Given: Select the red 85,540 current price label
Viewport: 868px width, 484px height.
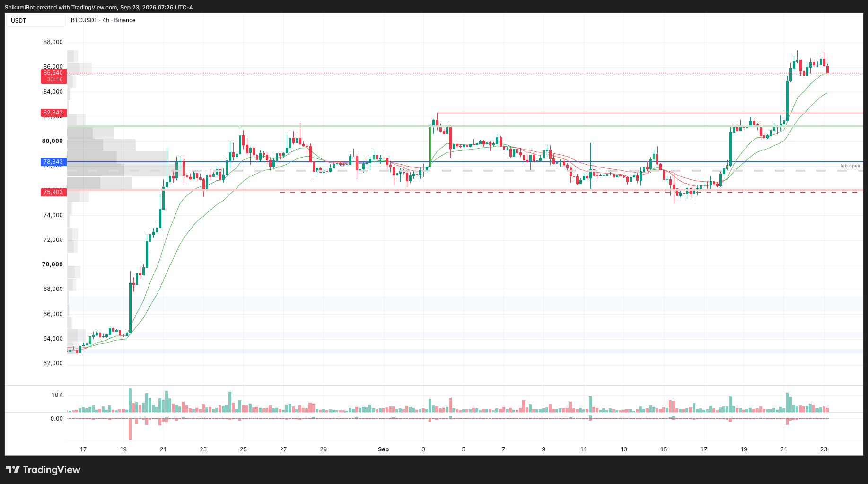Looking at the screenshot, I should (x=53, y=73).
